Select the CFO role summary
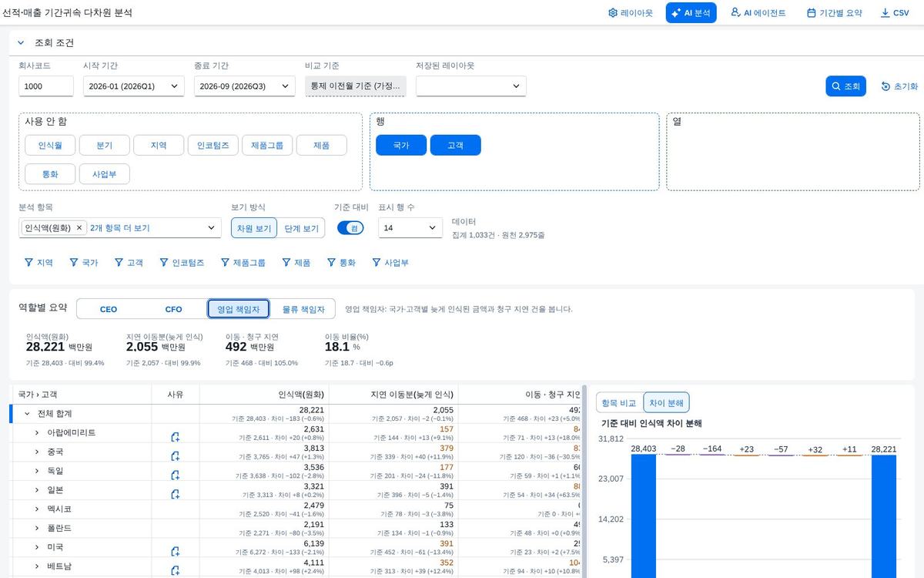Screen dimensions: 924x578 [x=174, y=309]
